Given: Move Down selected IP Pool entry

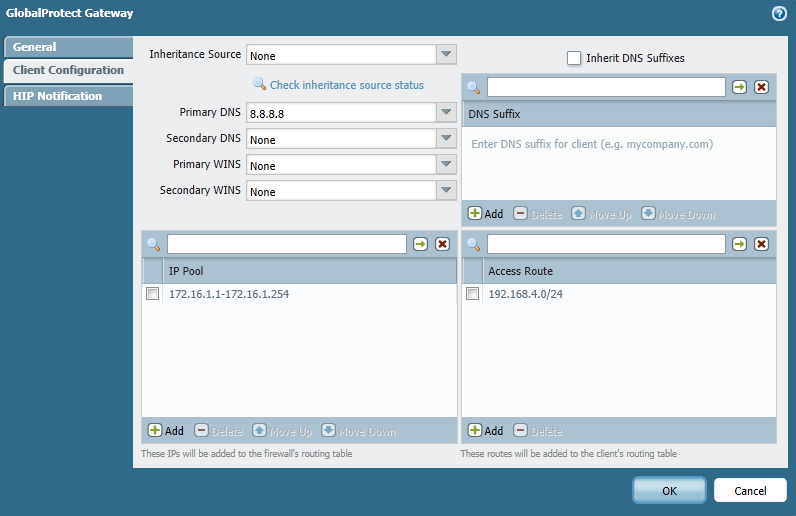Looking at the screenshot, I should click(359, 431).
